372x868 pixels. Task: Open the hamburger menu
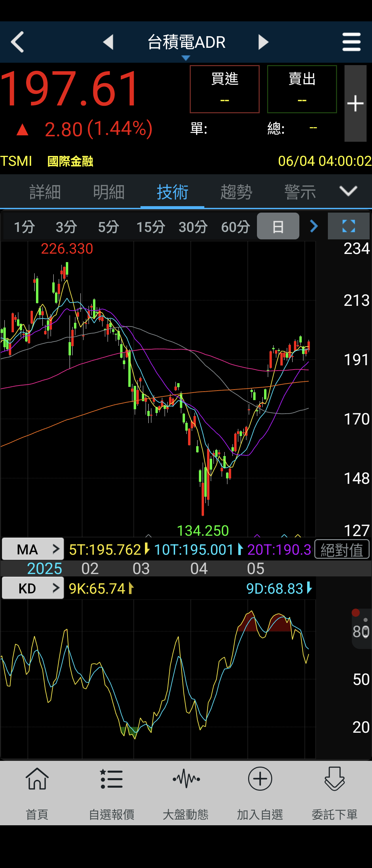(351, 42)
